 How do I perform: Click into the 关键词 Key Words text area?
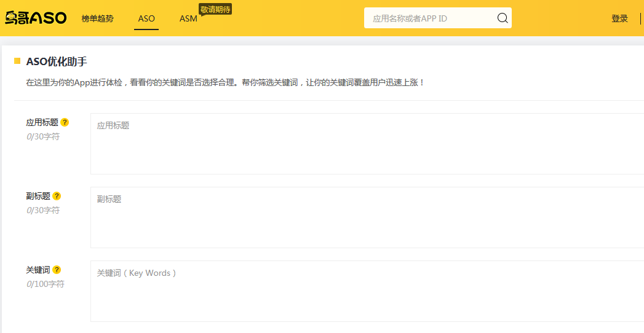(x=367, y=291)
